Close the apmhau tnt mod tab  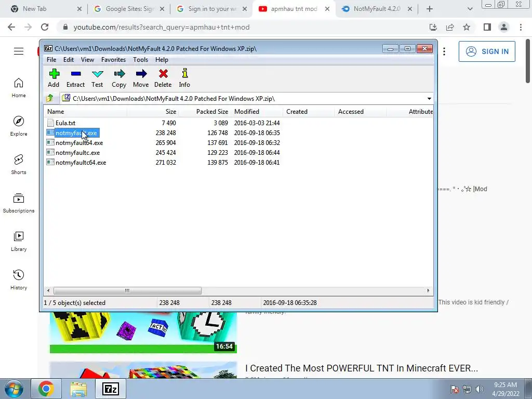[327, 9]
